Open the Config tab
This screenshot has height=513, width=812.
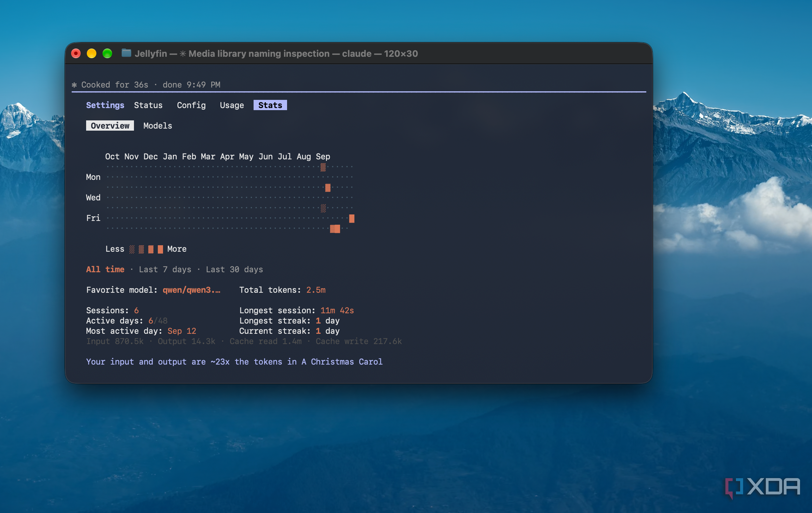[x=191, y=105]
